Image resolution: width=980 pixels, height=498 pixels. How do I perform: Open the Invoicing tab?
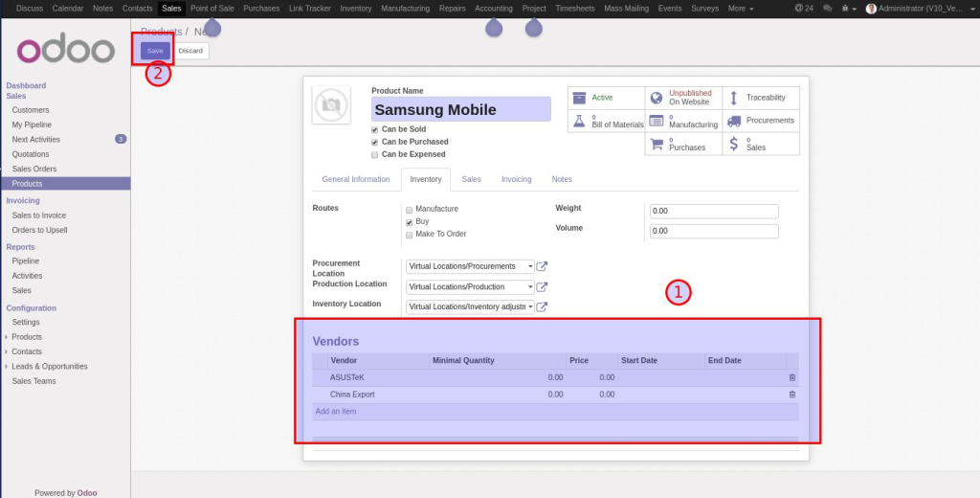pyautogui.click(x=517, y=179)
